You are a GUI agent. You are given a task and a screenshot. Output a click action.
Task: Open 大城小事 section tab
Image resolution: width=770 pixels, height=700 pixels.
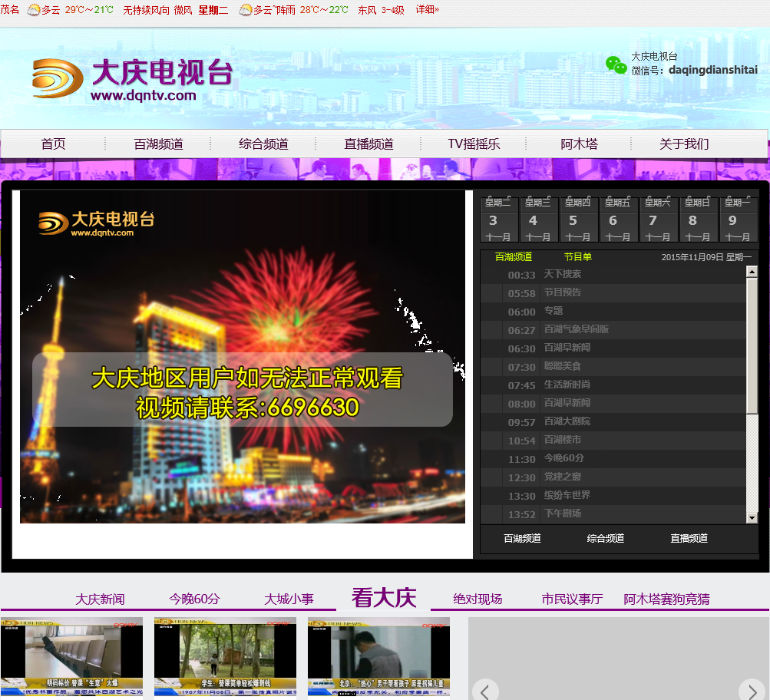coord(289,599)
